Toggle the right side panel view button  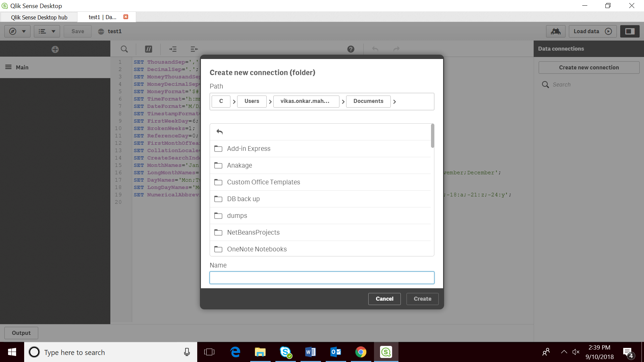(630, 31)
